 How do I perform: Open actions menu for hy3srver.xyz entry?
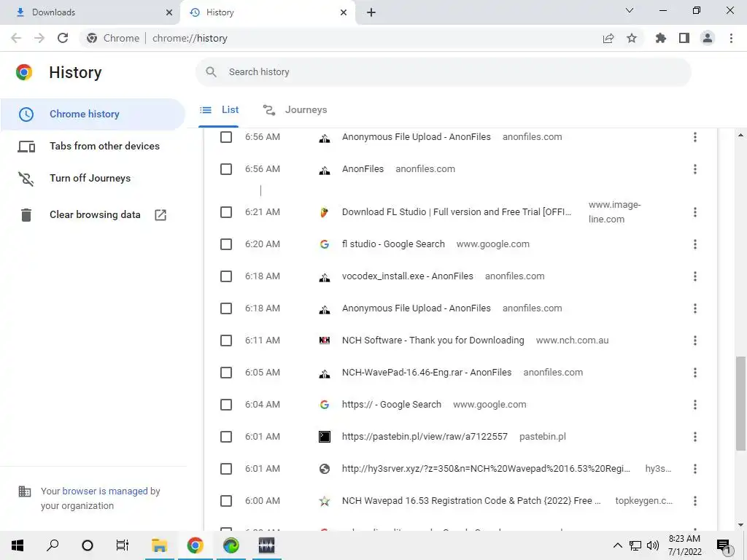pyautogui.click(x=695, y=469)
